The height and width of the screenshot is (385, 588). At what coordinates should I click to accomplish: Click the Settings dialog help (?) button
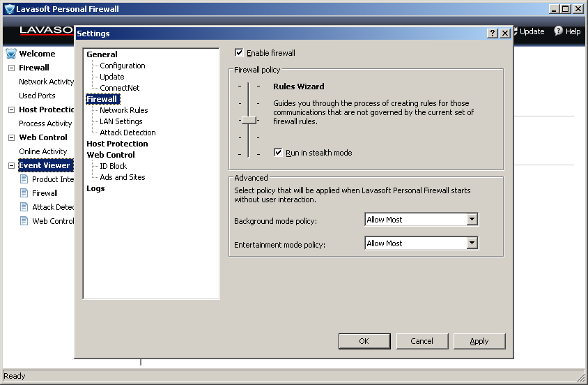(493, 33)
